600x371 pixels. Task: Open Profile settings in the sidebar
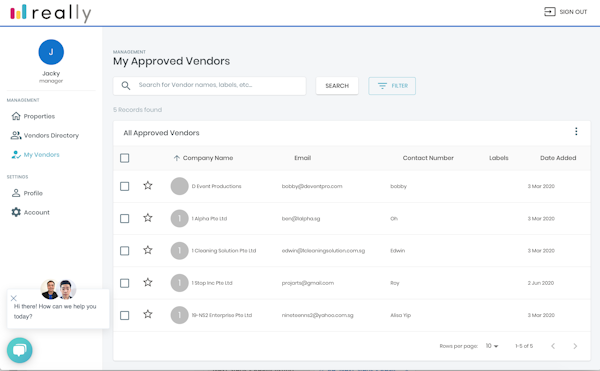[x=27, y=193]
